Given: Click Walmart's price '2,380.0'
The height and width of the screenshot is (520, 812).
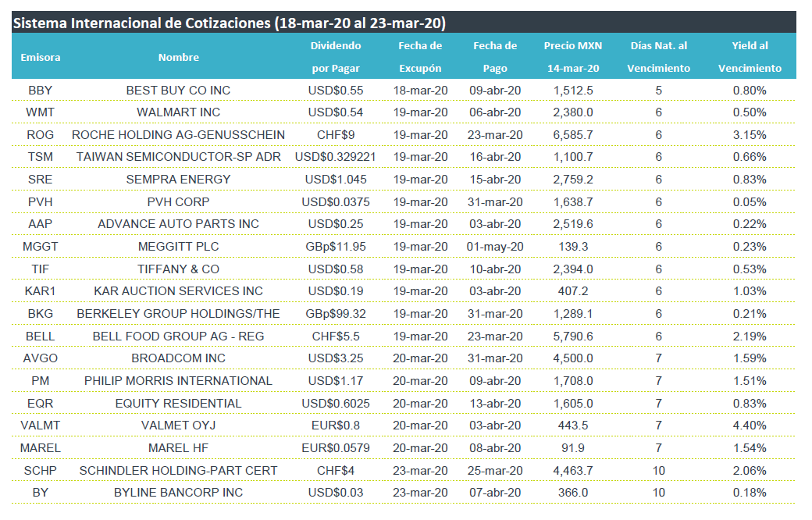Looking at the screenshot, I should [x=573, y=112].
